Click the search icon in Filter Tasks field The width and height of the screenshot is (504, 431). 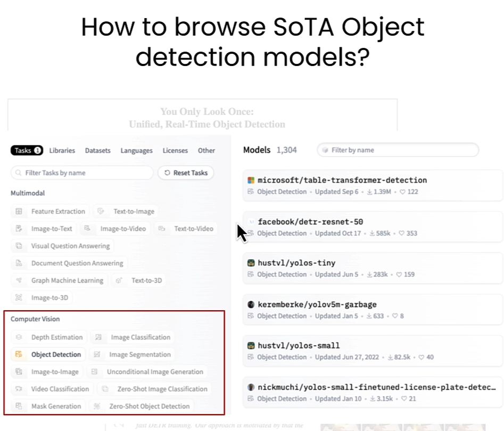[x=19, y=173]
